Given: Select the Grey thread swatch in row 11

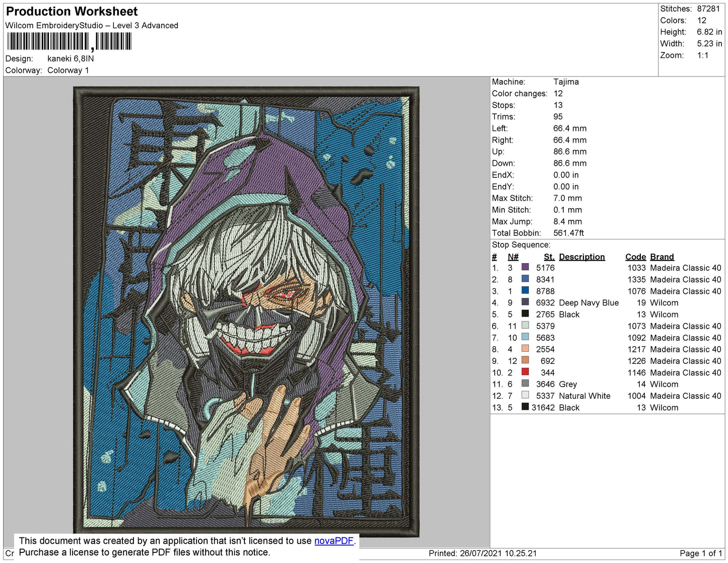Looking at the screenshot, I should 525,384.
